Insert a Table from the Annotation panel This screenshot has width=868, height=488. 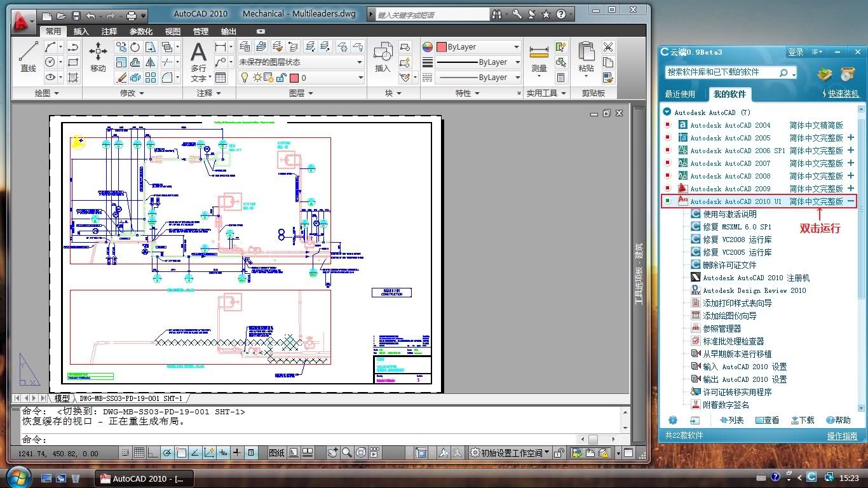pyautogui.click(x=220, y=78)
